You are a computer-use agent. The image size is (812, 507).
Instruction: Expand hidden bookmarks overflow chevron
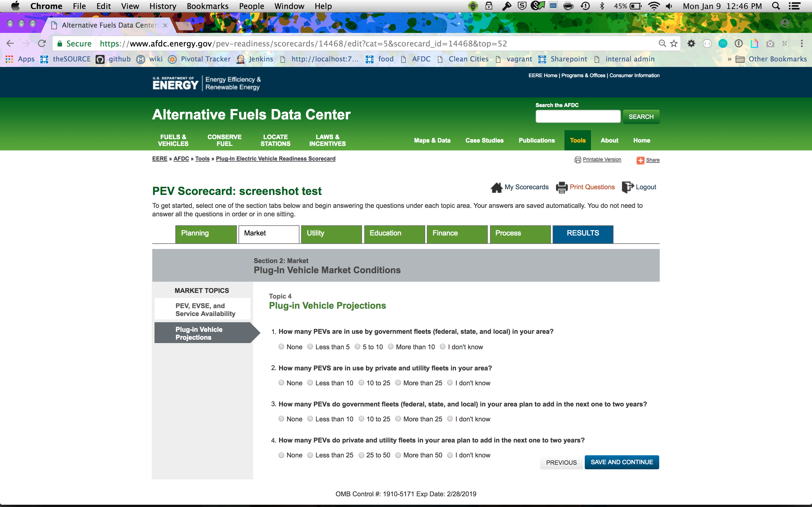click(729, 59)
